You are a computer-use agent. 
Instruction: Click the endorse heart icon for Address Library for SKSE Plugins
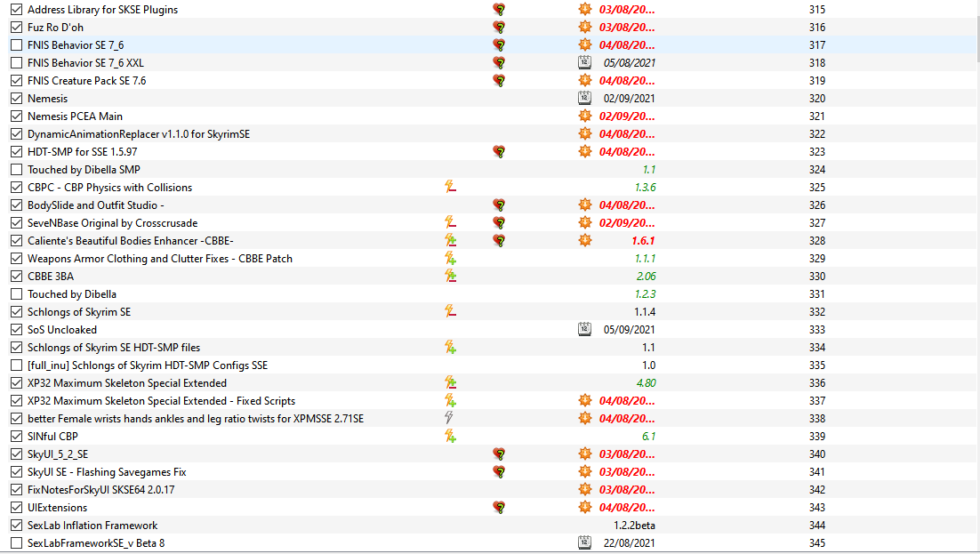[499, 10]
